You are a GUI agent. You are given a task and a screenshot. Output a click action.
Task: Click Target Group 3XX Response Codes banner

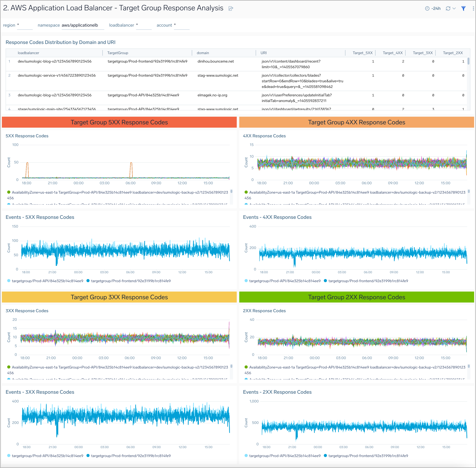119,297
